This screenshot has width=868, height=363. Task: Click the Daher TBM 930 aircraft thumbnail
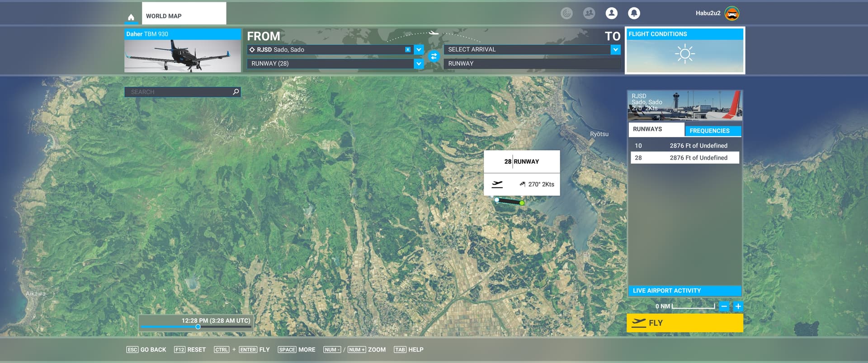(x=182, y=55)
